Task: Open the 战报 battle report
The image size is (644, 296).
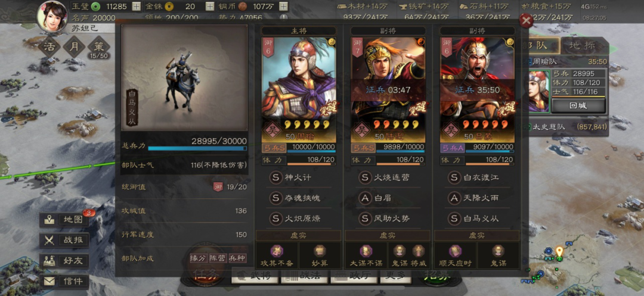Action: pyautogui.click(x=64, y=240)
